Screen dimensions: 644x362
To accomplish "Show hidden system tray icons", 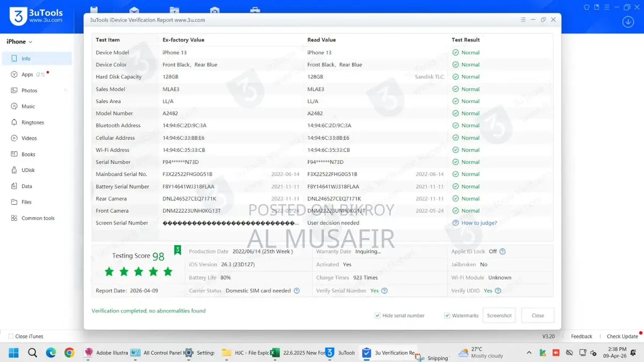I will (529, 353).
